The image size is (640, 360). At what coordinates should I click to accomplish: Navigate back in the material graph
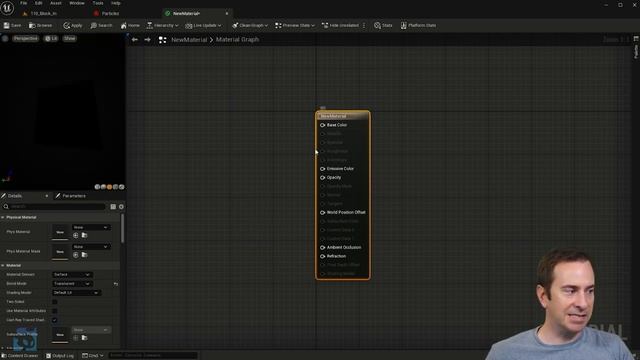coord(135,40)
